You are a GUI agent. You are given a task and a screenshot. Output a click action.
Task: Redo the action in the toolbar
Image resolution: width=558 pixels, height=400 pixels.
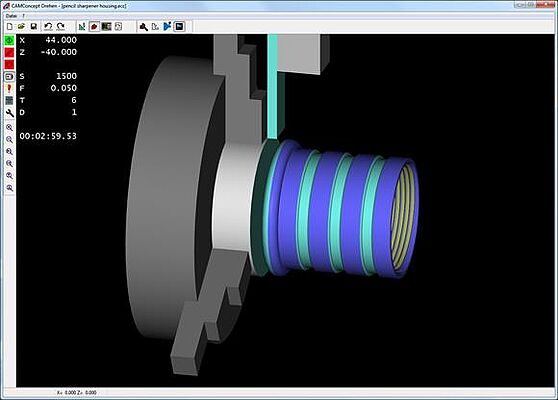point(60,27)
